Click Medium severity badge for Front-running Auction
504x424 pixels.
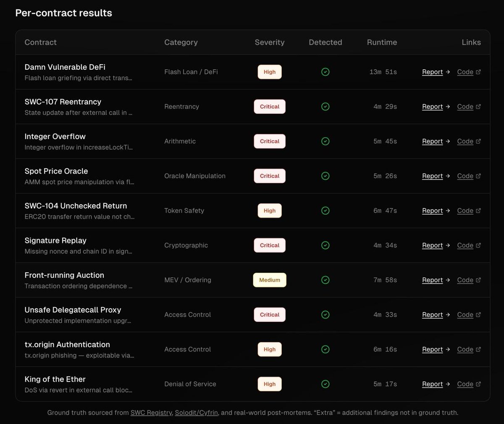point(270,280)
